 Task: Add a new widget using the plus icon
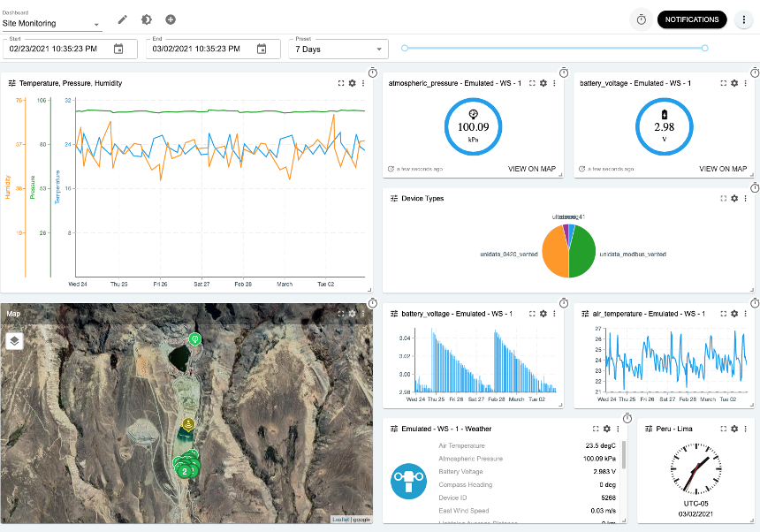click(x=171, y=19)
